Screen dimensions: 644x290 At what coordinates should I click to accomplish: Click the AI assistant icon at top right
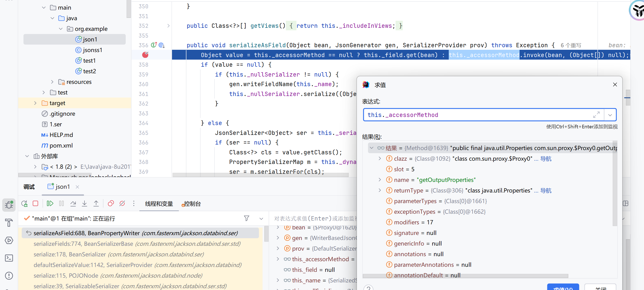click(637, 10)
